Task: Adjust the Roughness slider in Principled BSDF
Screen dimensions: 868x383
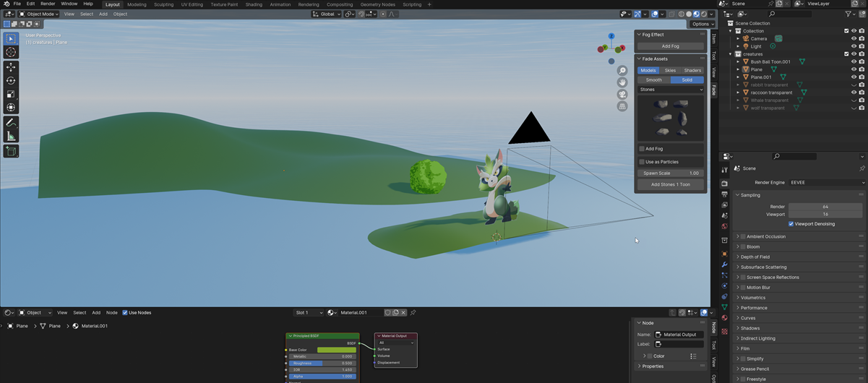Action: pos(322,363)
